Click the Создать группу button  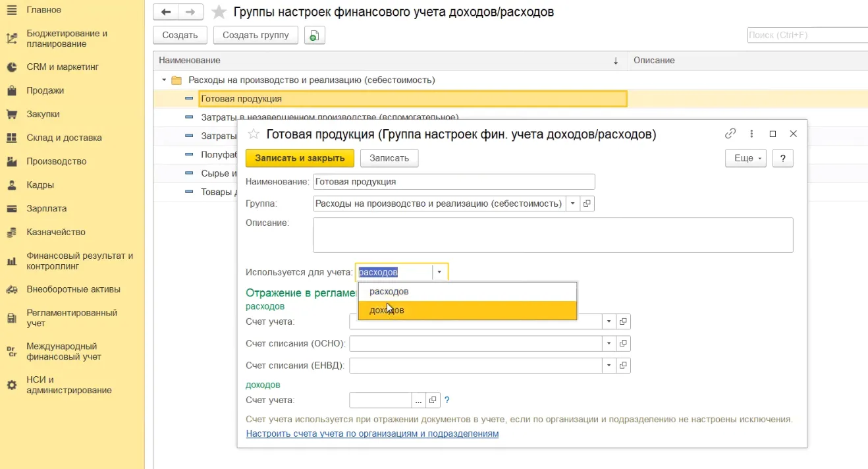(256, 36)
